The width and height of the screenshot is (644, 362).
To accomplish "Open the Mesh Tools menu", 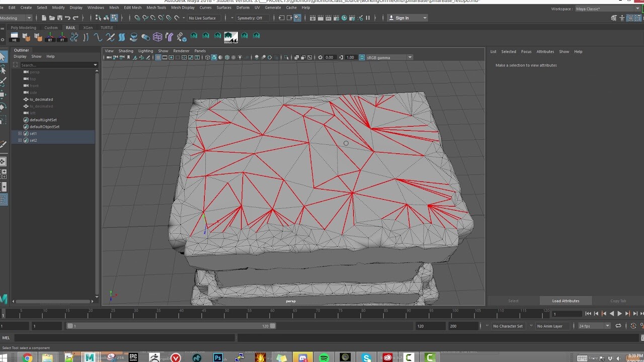I will tap(156, 8).
